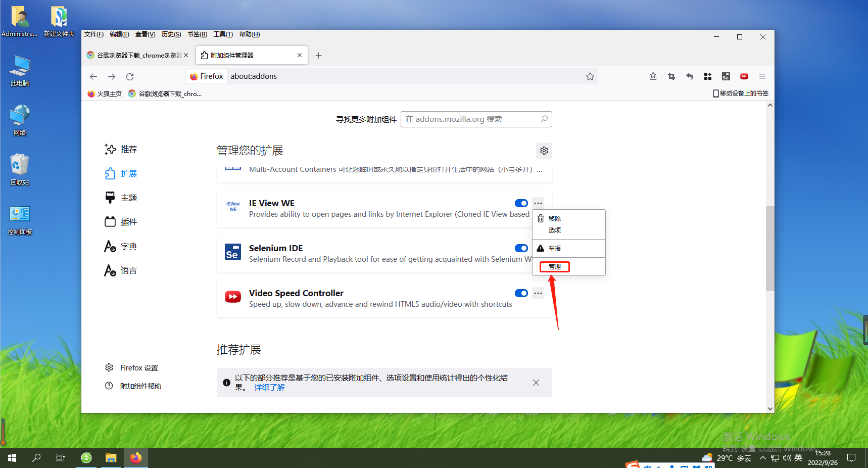868x468 pixels.
Task: Open the four-squares extensions toolbar icon
Action: pyautogui.click(x=708, y=76)
